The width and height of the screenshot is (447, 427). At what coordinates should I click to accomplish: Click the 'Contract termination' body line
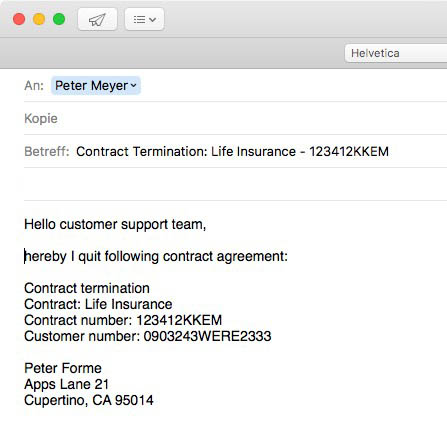pos(87,288)
